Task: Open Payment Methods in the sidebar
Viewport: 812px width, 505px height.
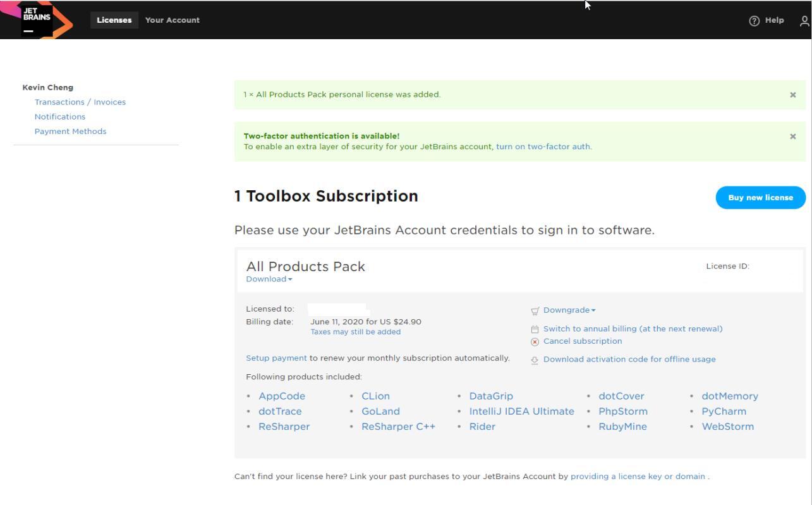Action: [x=71, y=131]
